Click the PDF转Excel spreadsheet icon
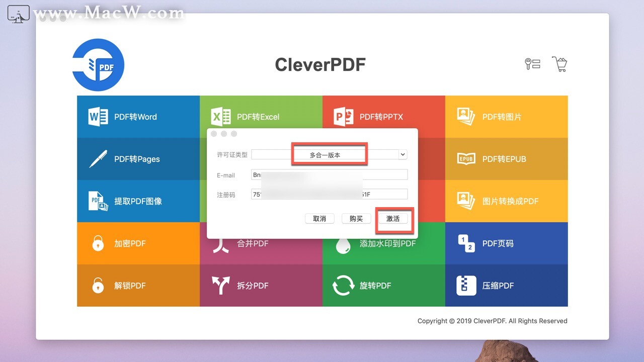 point(221,117)
